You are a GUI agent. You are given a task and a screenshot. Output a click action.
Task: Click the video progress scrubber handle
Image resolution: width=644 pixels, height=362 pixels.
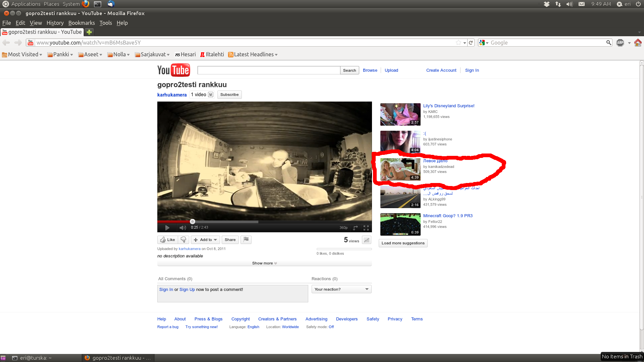pyautogui.click(x=193, y=222)
